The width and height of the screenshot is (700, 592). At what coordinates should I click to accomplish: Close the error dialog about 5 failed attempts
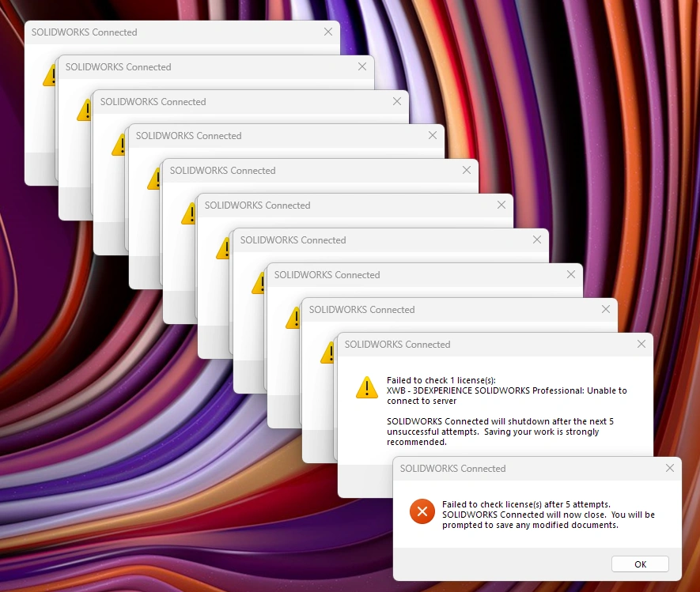[670, 468]
